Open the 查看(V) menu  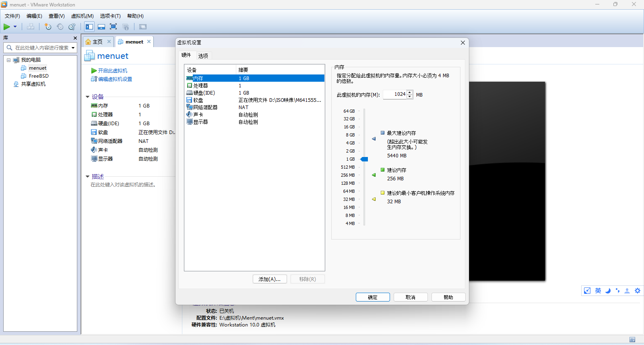[x=57, y=16]
